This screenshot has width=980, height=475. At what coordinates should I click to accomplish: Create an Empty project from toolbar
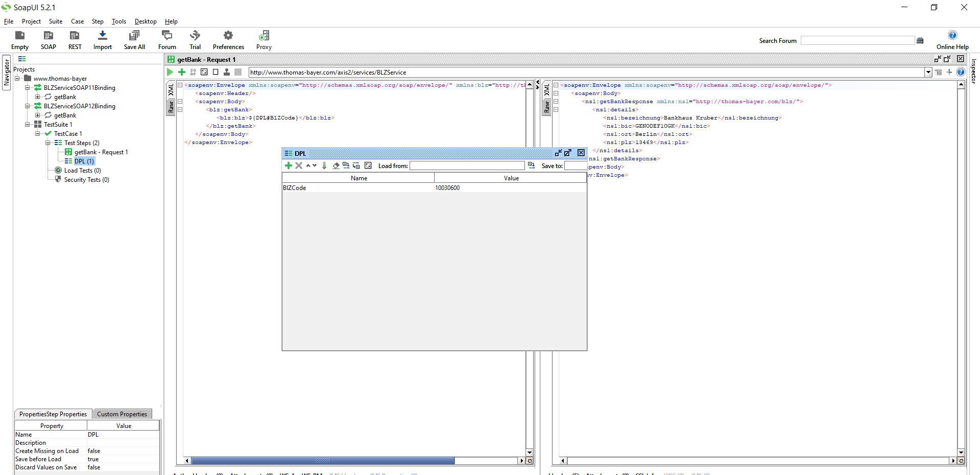pyautogui.click(x=20, y=40)
